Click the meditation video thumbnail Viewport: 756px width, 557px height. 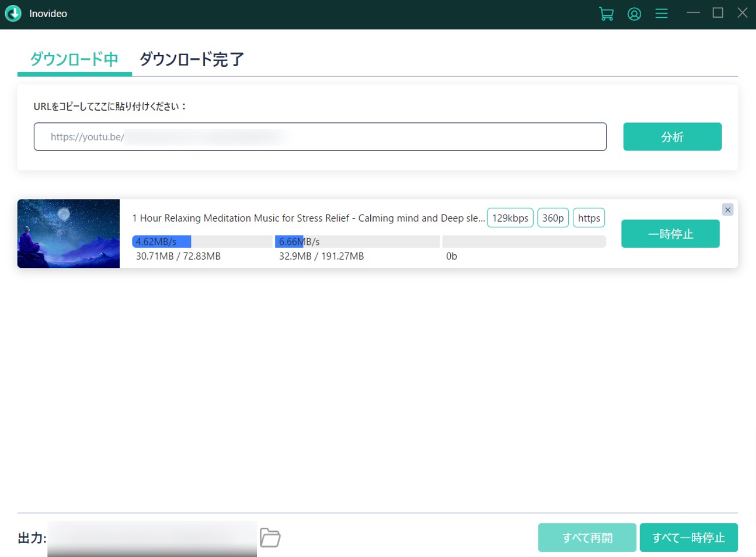pos(68,234)
